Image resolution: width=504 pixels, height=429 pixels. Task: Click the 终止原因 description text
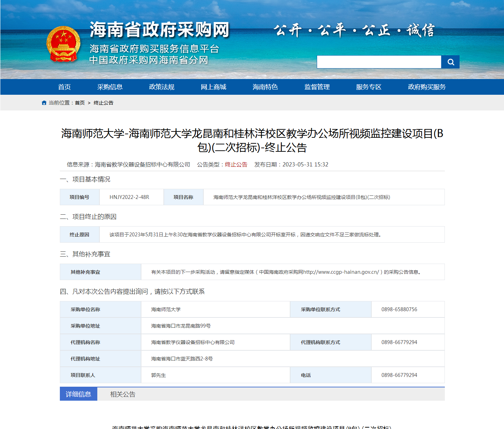[x=245, y=235]
